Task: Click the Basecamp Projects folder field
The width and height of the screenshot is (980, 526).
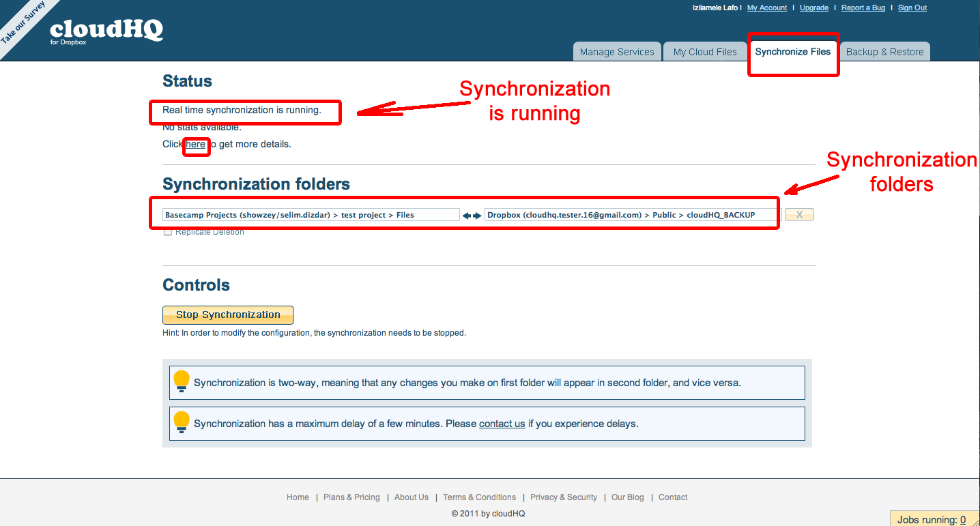Action: point(311,215)
